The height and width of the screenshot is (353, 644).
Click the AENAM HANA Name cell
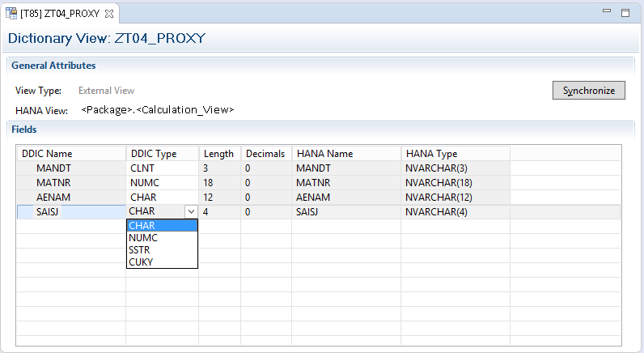tap(346, 198)
